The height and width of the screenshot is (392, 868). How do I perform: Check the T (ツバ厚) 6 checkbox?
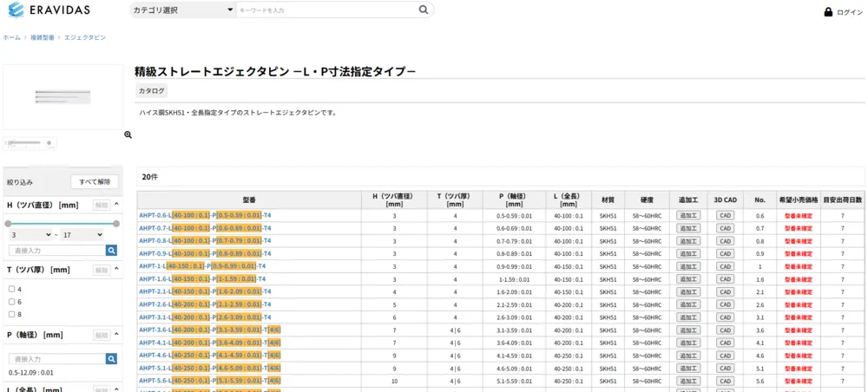tap(12, 301)
